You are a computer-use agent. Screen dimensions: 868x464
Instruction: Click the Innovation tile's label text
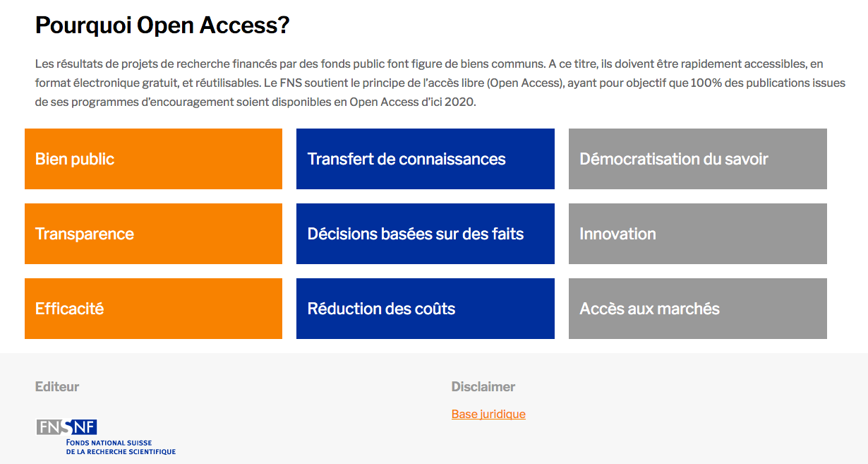(x=617, y=234)
